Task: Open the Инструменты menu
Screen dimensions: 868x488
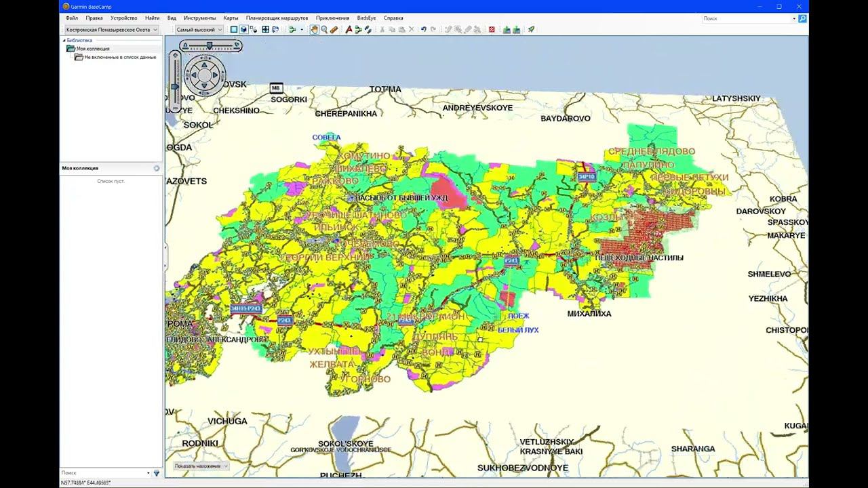Action: (x=199, y=18)
